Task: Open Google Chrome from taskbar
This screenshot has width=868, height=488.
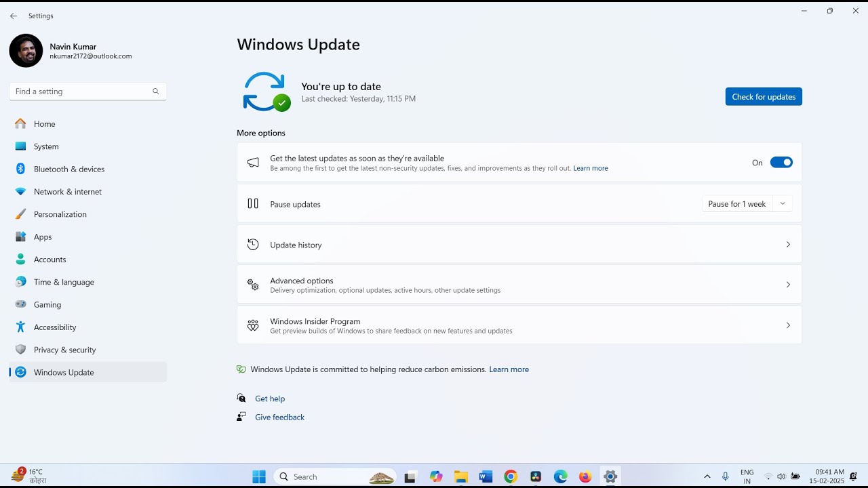Action: click(511, 476)
